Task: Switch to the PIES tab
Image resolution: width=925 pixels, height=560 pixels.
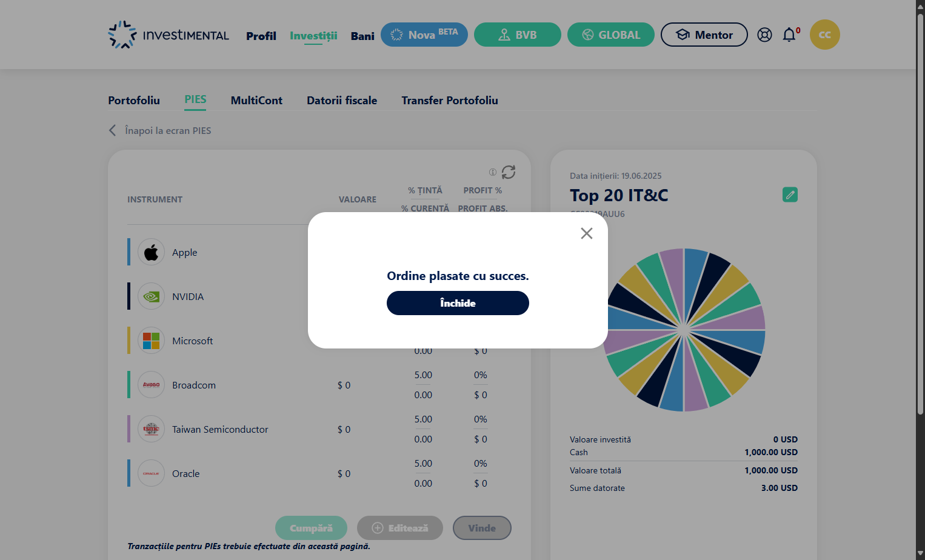Action: pos(195,100)
